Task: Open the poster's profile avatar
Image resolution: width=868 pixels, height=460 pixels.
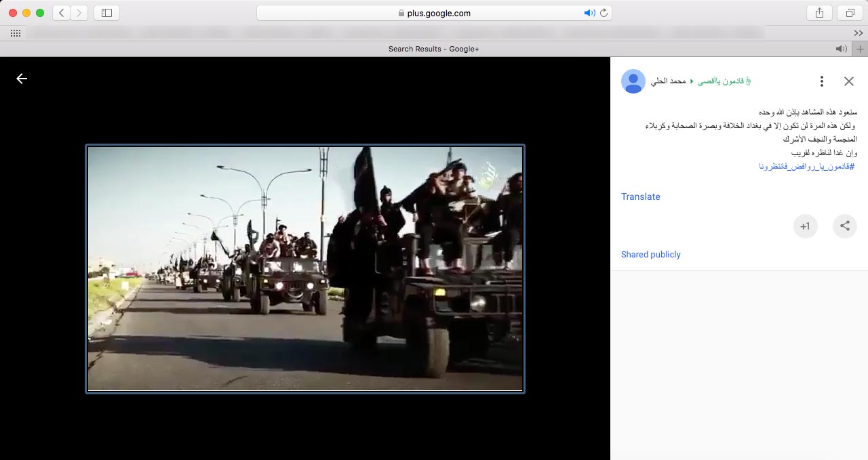Action: (x=633, y=81)
